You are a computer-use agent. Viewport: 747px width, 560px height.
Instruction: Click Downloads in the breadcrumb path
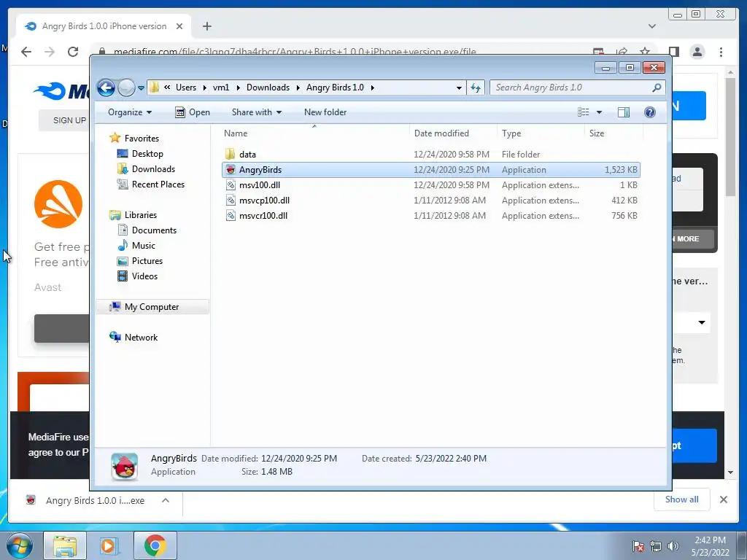pyautogui.click(x=268, y=87)
